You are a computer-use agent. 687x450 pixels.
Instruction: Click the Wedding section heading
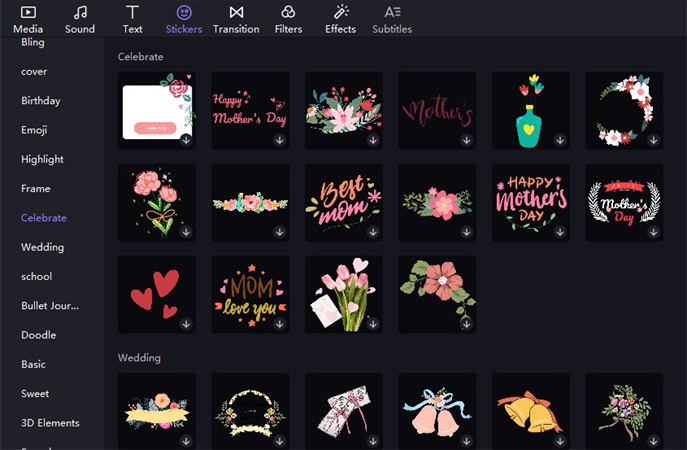[x=139, y=358]
